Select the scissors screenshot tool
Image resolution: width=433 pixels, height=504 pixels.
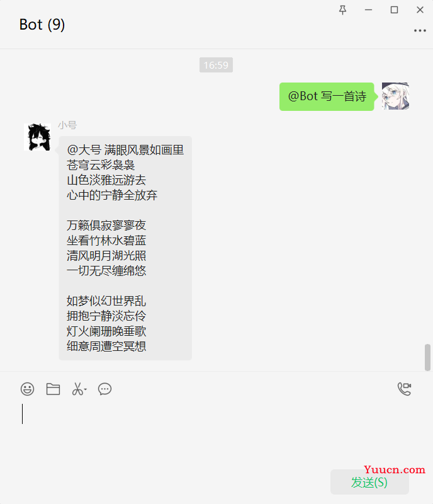(77, 389)
